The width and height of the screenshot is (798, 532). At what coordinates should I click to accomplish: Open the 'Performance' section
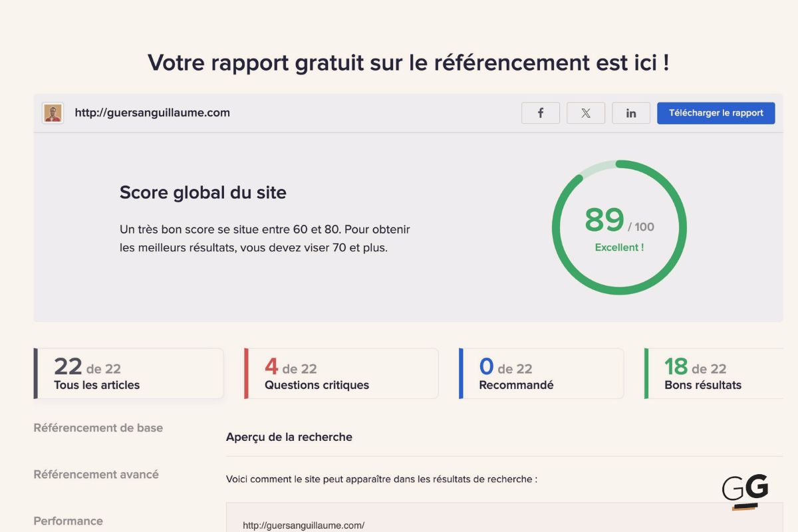click(68, 521)
